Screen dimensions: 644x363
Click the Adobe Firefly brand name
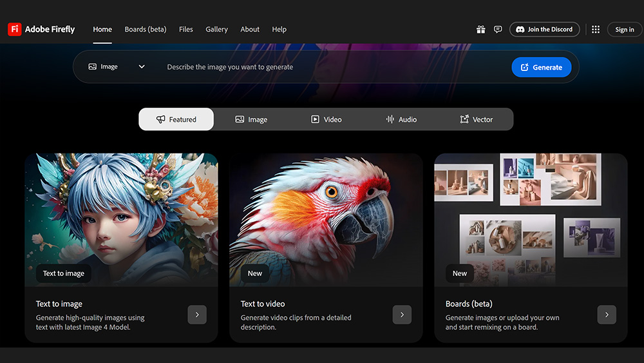point(50,29)
